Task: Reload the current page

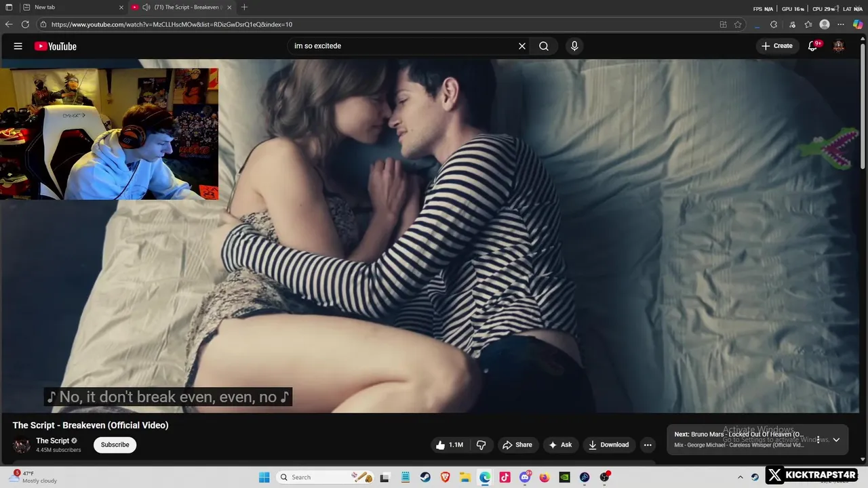Action: pyautogui.click(x=25, y=24)
